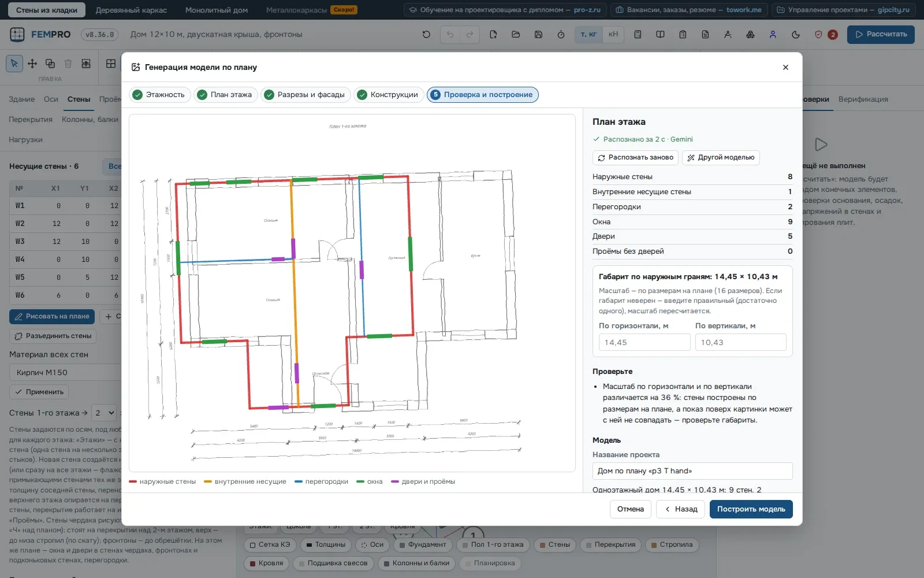Click the red shield warnings icon

pyautogui.click(x=818, y=35)
